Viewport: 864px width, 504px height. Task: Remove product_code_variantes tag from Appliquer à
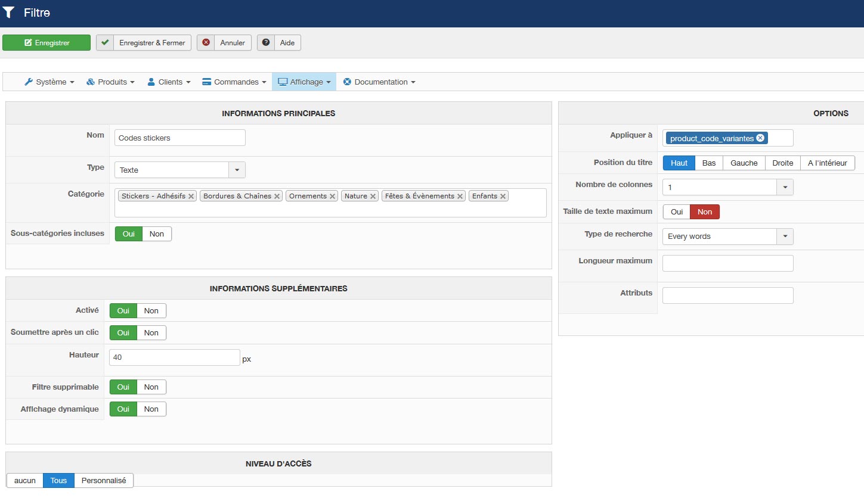(x=760, y=138)
